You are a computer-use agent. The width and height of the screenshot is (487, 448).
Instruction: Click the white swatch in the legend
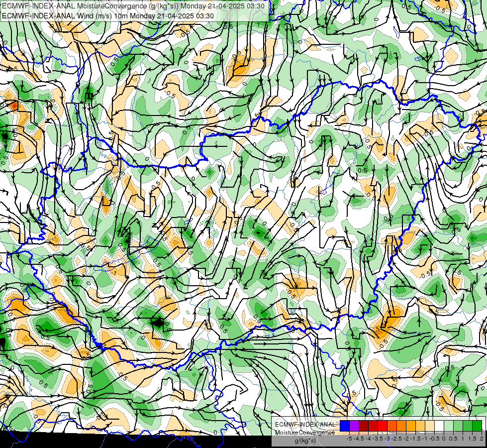pos(439,426)
